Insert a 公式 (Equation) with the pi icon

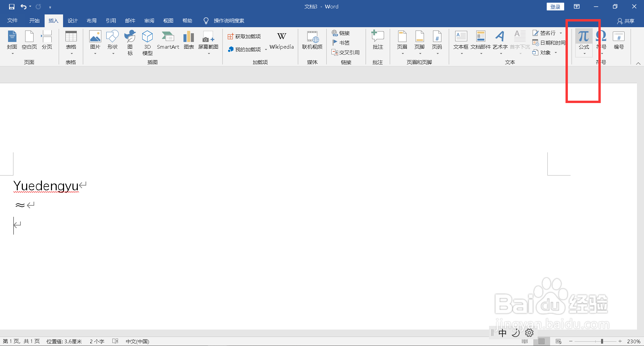point(584,43)
